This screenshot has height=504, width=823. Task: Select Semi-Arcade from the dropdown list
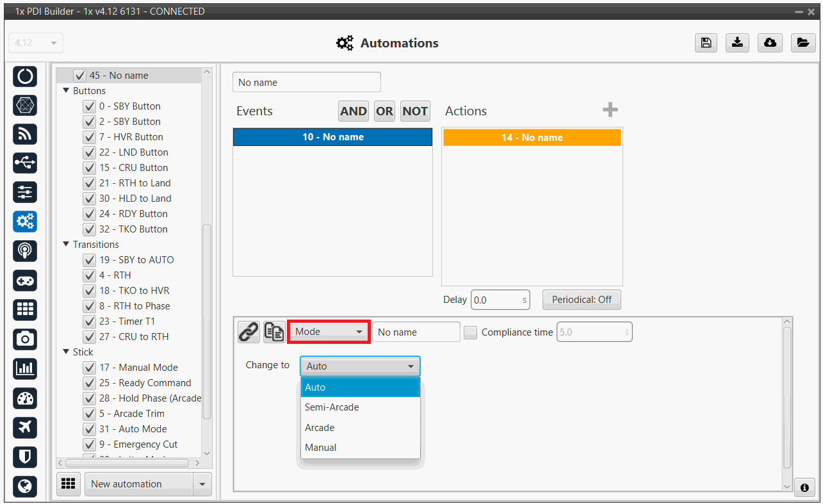(332, 407)
